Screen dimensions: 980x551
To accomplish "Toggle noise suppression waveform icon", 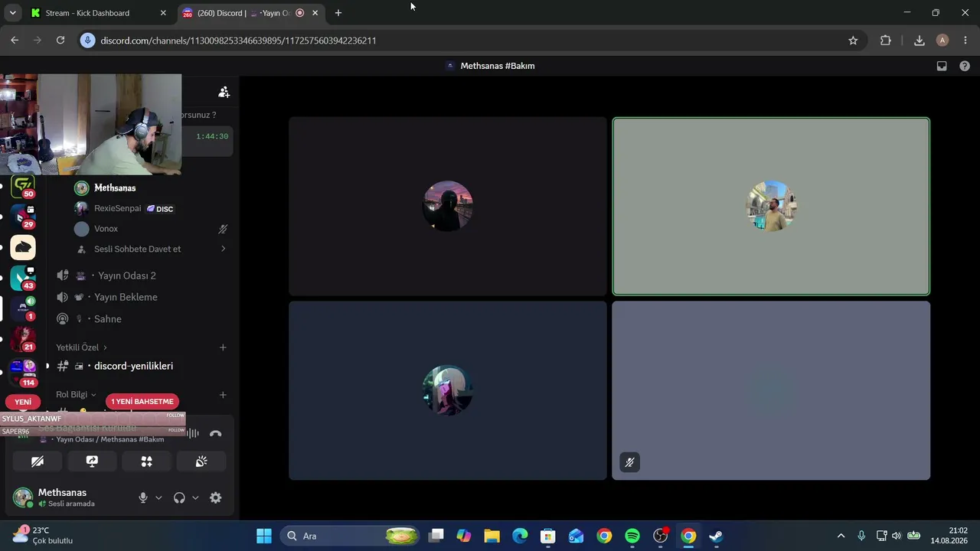I will coord(192,433).
